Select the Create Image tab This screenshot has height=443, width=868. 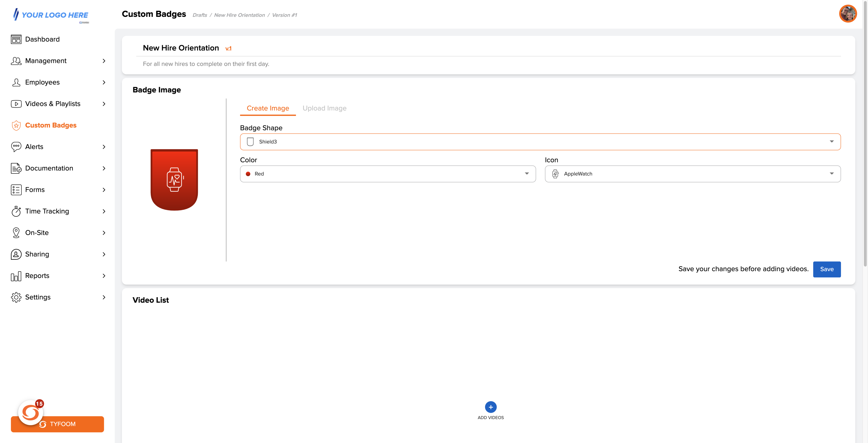pyautogui.click(x=268, y=108)
